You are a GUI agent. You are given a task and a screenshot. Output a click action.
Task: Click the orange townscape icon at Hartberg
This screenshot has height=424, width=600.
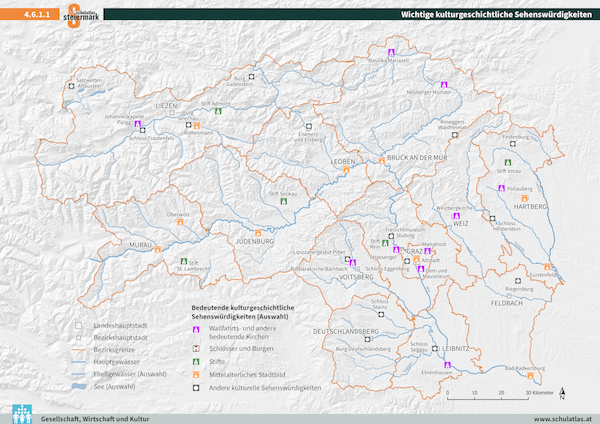pyautogui.click(x=525, y=198)
